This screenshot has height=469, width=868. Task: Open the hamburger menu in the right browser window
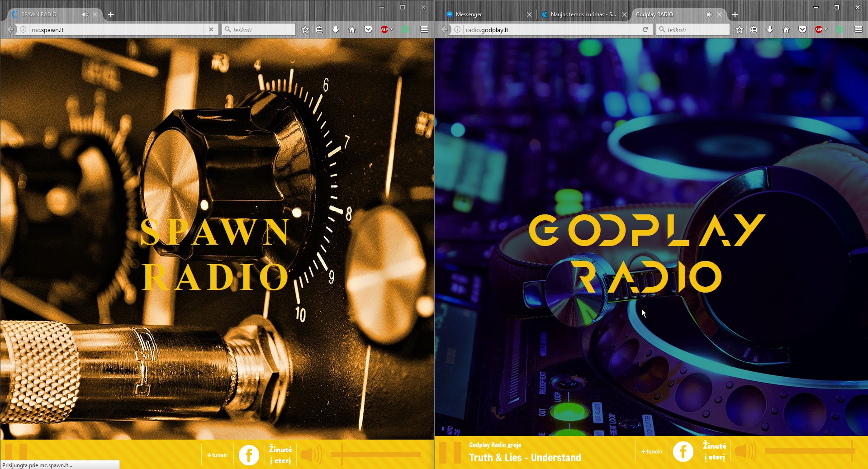859,29
